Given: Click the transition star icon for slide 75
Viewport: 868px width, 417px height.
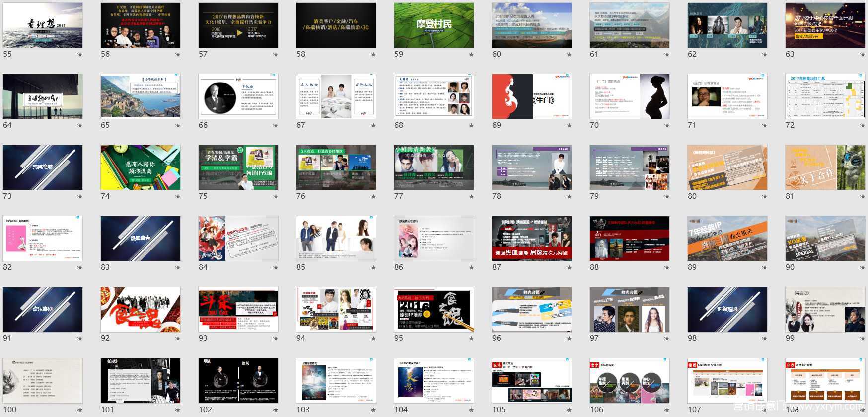Looking at the screenshot, I should click(x=276, y=197).
